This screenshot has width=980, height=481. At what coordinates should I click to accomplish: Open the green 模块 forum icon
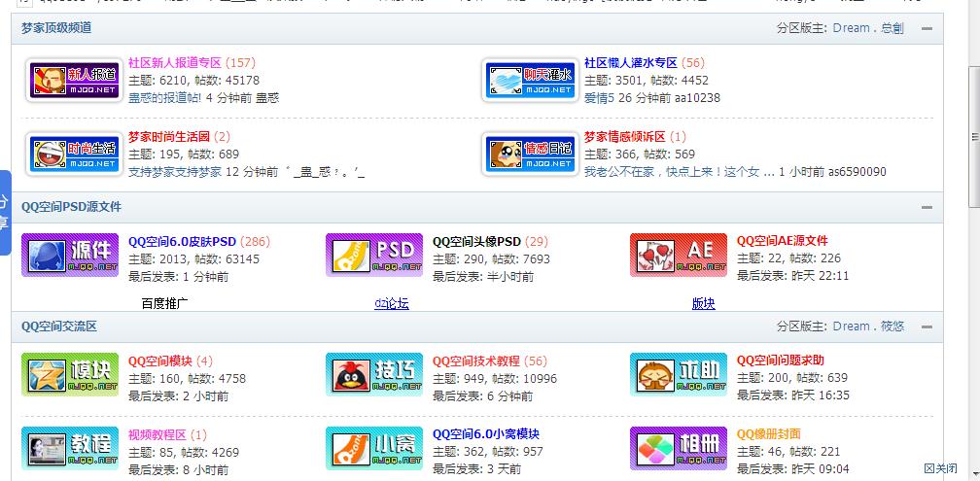70,374
